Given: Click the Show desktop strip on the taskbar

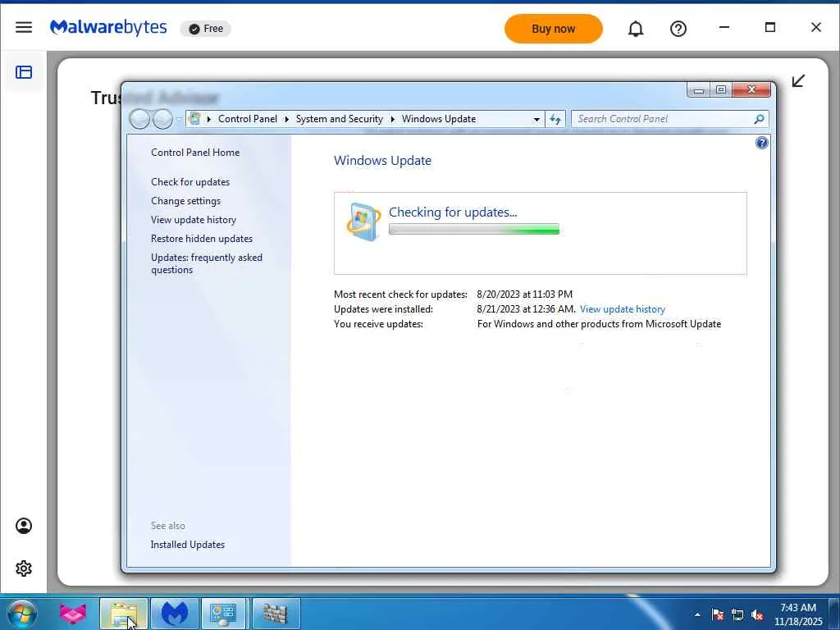Looking at the screenshot, I should (x=834, y=614).
